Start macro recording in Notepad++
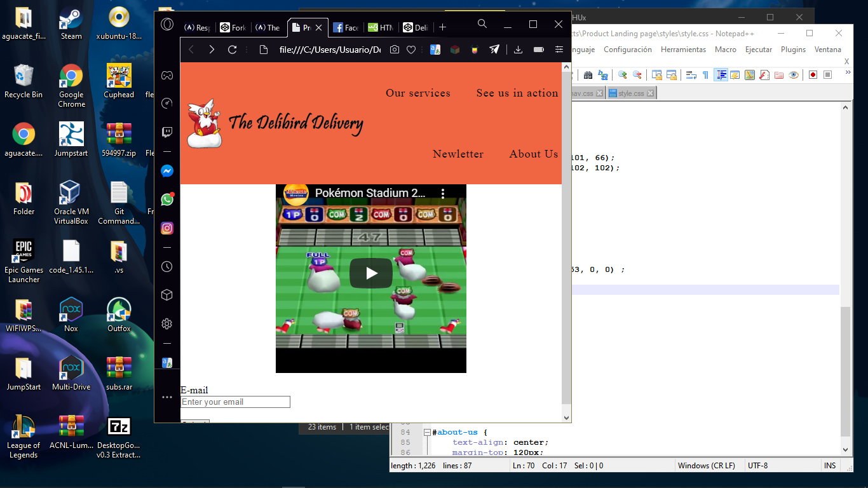This screenshot has height=488, width=868. [x=813, y=74]
